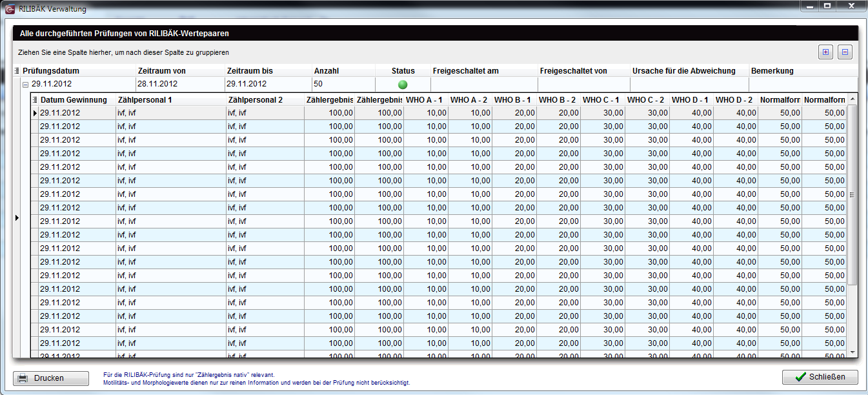Maximize the RILIBÄK Verwaltung window
Image resolution: width=868 pixels, height=395 pixels.
point(827,6)
